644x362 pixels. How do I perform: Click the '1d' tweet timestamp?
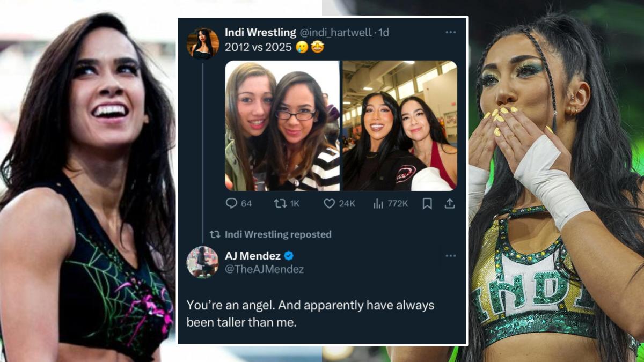pos(384,33)
